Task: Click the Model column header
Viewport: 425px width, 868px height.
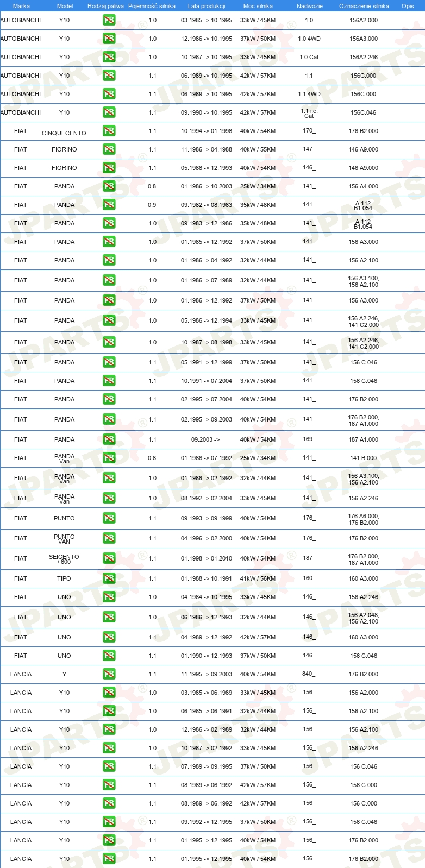Action: pyautogui.click(x=65, y=6)
